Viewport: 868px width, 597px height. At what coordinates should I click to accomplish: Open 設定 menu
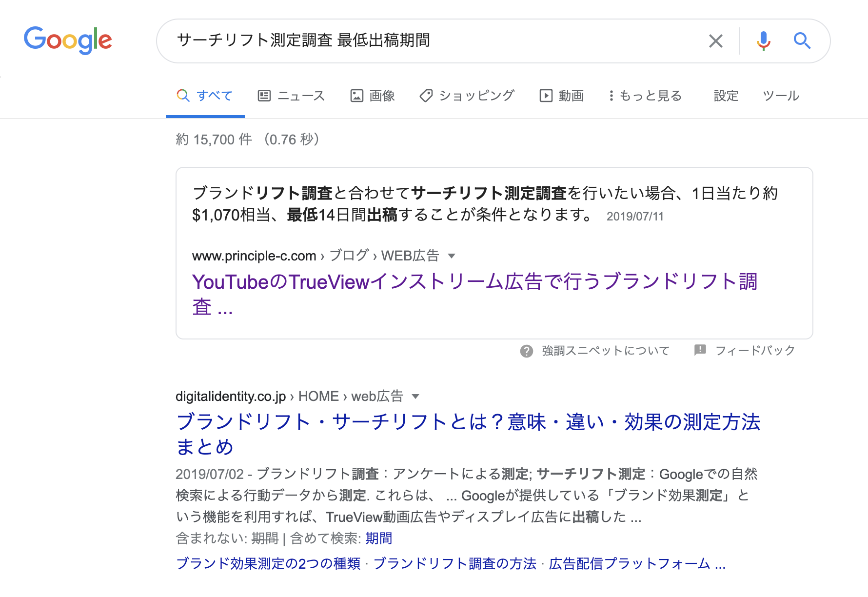(x=726, y=96)
